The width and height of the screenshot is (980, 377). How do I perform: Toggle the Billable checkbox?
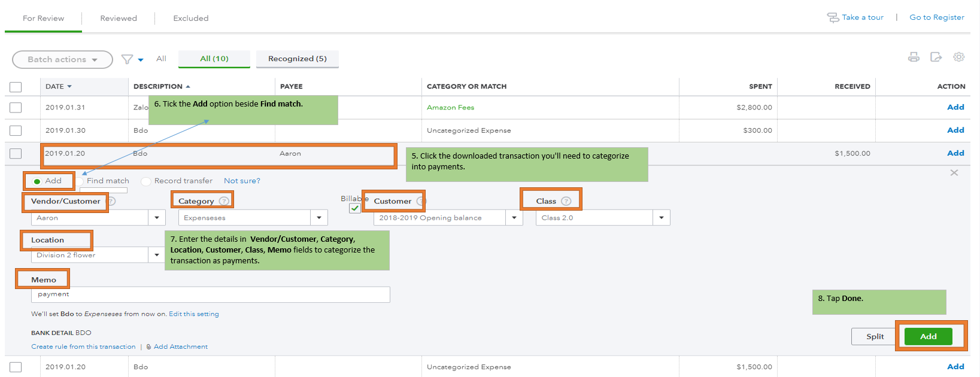(355, 208)
